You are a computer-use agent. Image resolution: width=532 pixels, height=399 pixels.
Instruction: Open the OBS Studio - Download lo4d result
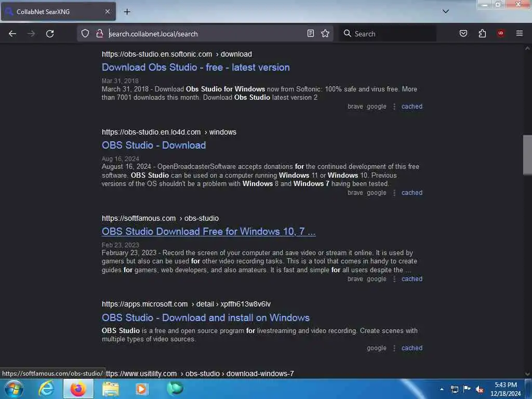coord(154,145)
